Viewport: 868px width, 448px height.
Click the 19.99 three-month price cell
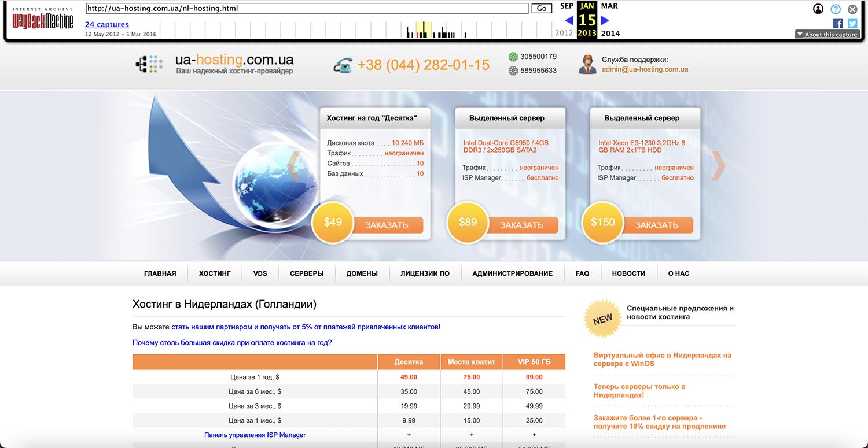click(x=409, y=406)
